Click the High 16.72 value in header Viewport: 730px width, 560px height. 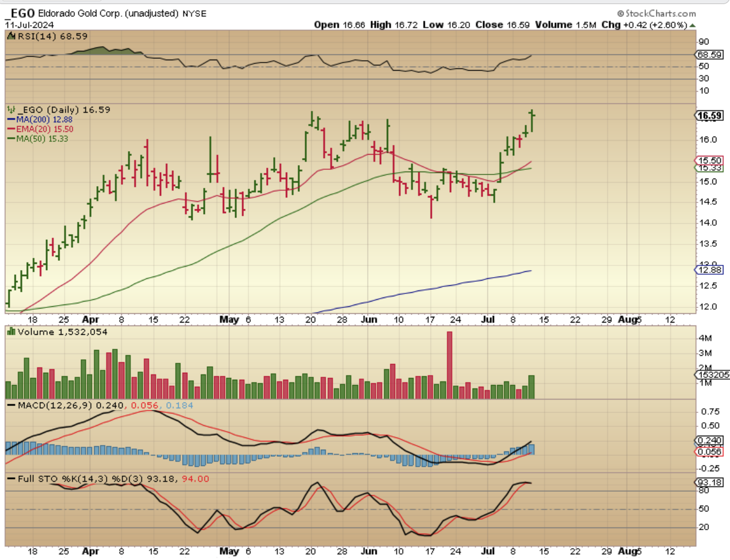click(394, 24)
